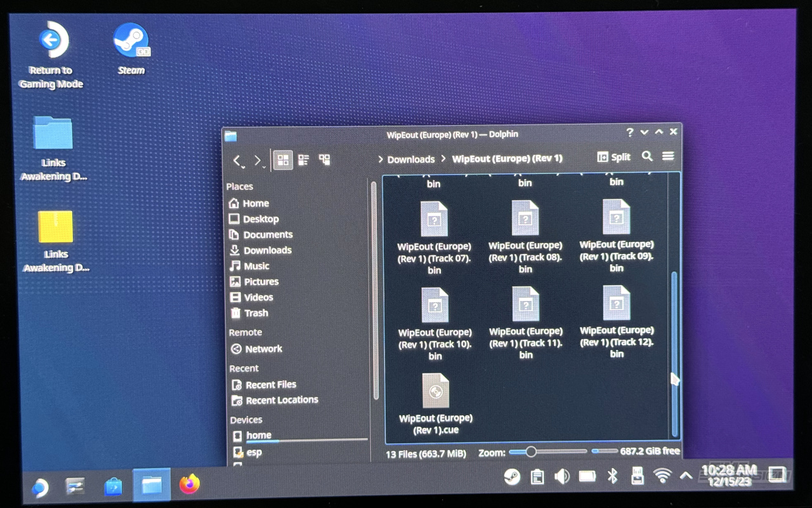Open volume tray icon
Image resolution: width=812 pixels, height=508 pixels.
(x=562, y=476)
